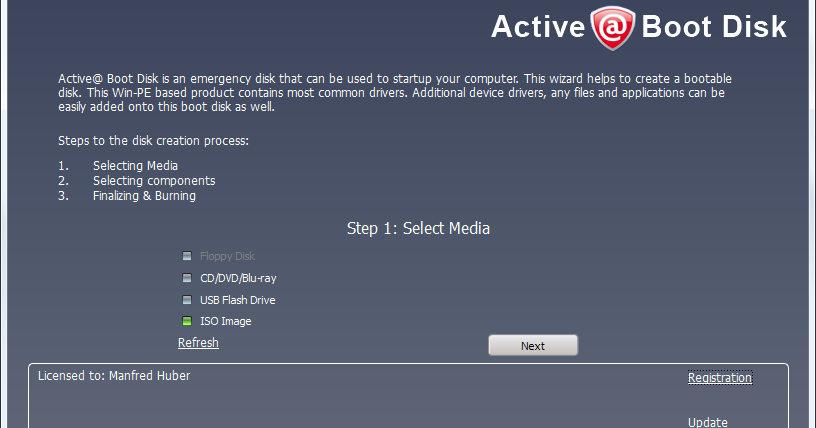Click the red shield @ logo icon
Screen dimensions: 816x428
click(x=613, y=28)
